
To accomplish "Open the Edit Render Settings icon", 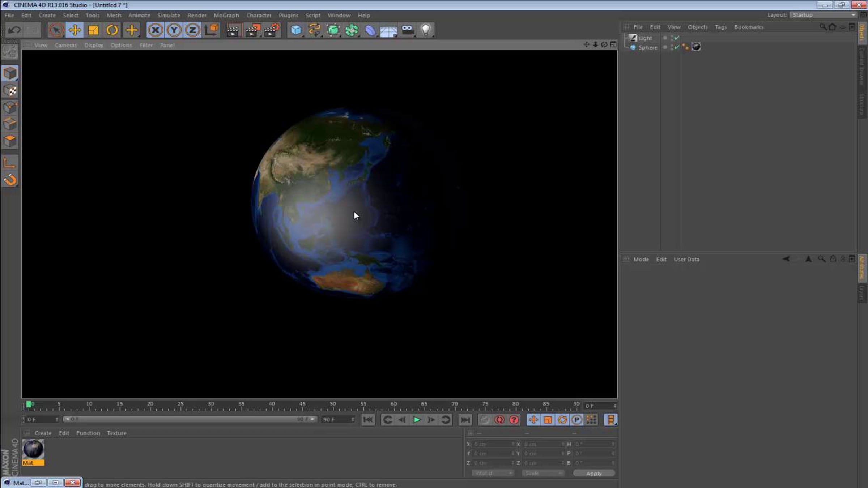I will click(272, 30).
